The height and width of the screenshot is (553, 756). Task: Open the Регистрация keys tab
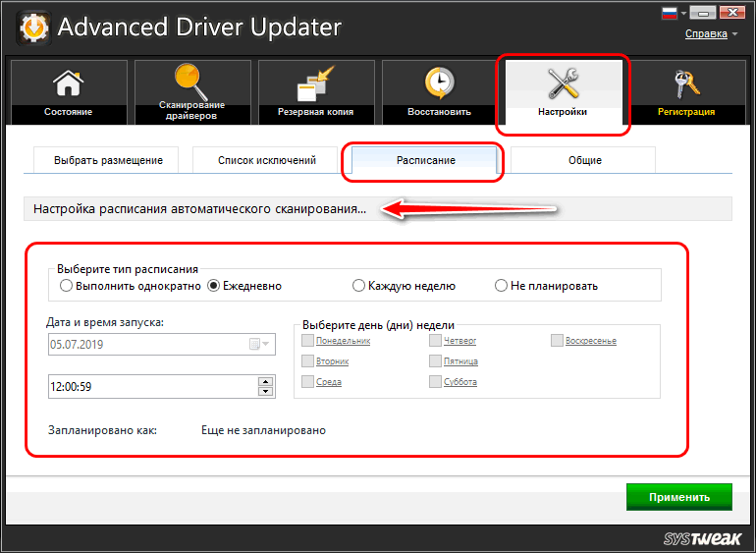687,91
